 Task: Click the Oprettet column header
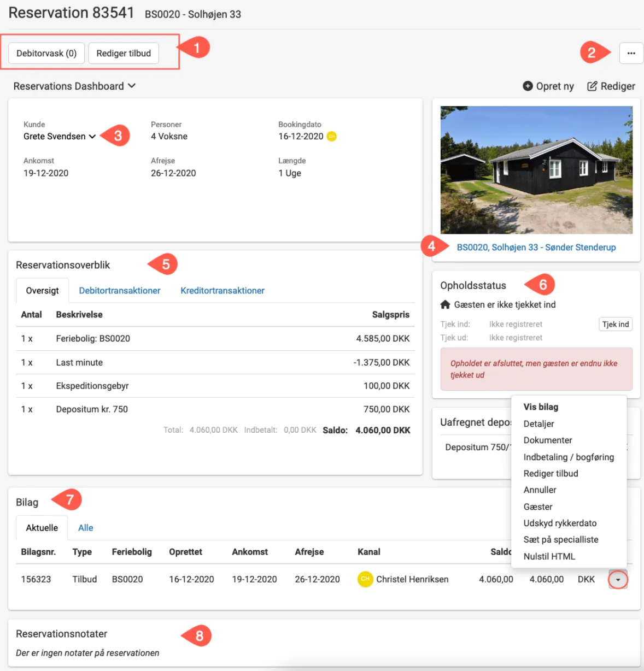click(x=185, y=552)
